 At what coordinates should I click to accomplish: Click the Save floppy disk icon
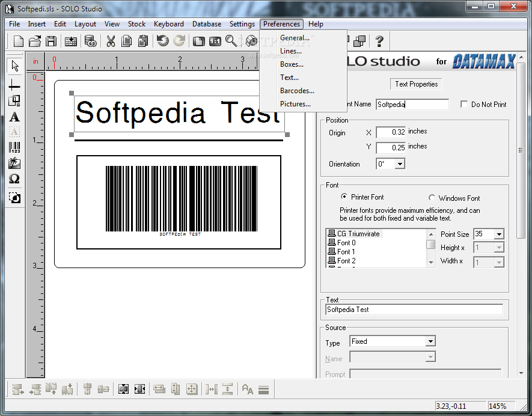pos(51,41)
